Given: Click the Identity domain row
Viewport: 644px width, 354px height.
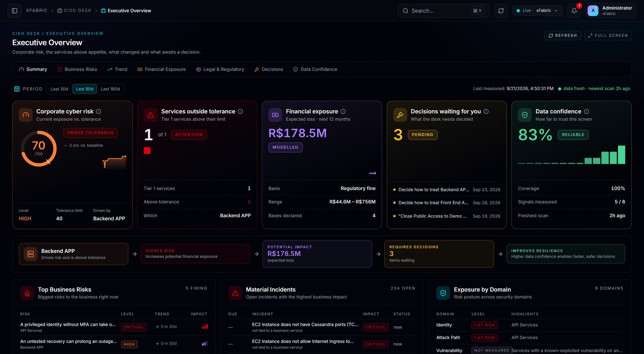Looking at the screenshot, I should (530, 325).
